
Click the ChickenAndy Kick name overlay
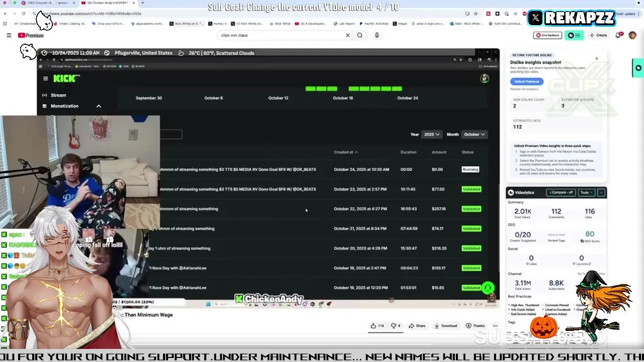tap(270, 299)
